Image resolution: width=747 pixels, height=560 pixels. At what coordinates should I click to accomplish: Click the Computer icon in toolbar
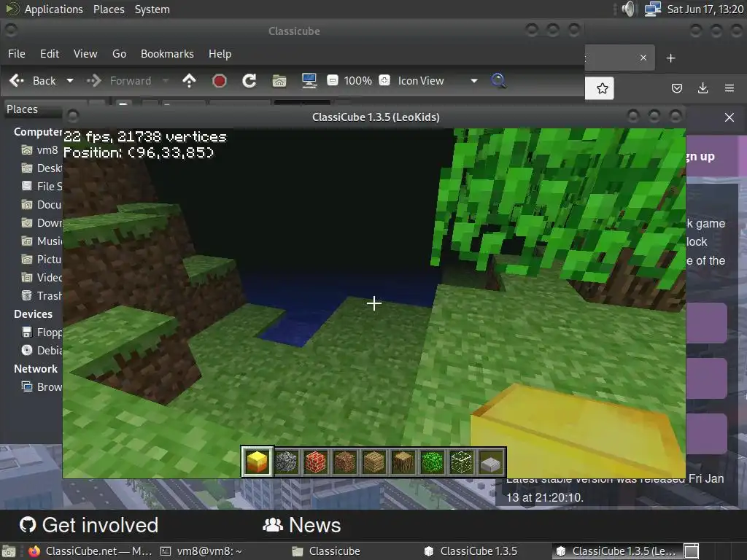[309, 81]
